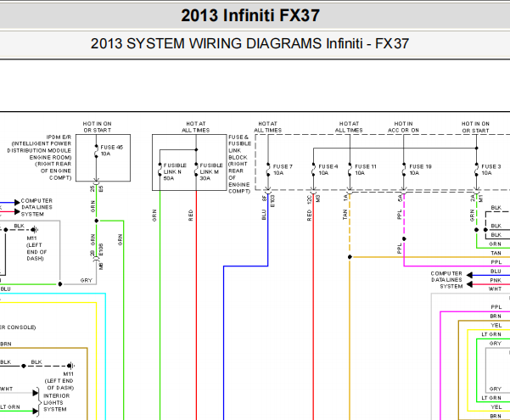
Task: Click the "GRY" wire label beside M8
Action: point(87,280)
